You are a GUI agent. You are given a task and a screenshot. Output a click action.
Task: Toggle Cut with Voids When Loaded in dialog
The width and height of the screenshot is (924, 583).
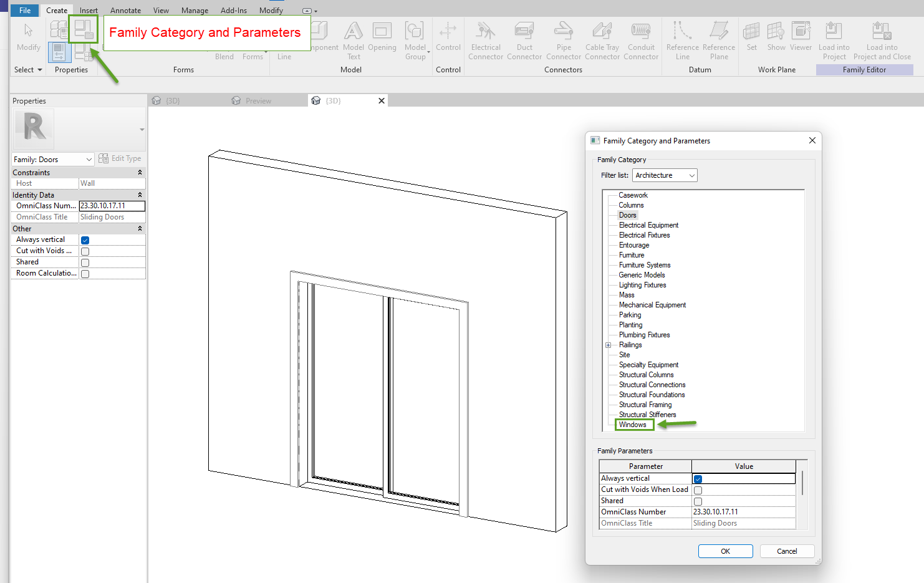point(698,490)
